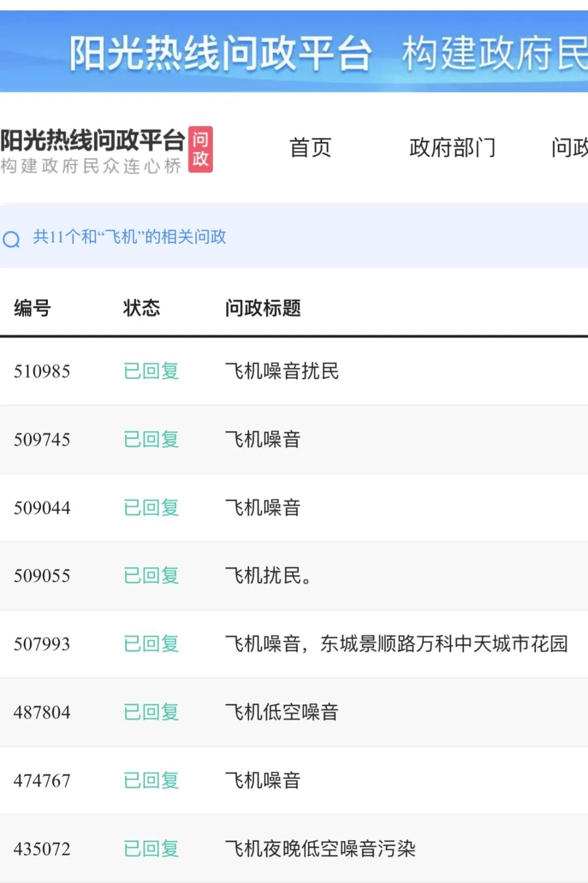Click the 阳光热线问政平台 site logo
The image size is (588, 883).
coord(93,150)
